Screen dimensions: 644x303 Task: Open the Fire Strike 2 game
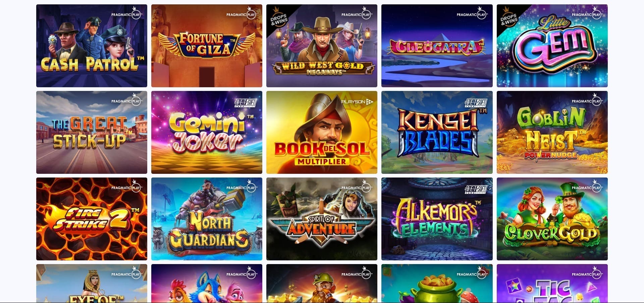[x=92, y=219]
